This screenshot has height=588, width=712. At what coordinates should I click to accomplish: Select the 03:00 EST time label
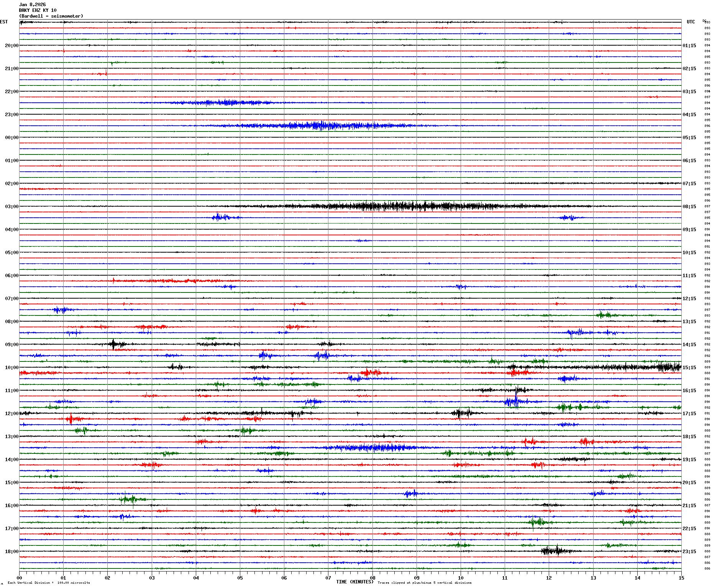click(x=11, y=207)
